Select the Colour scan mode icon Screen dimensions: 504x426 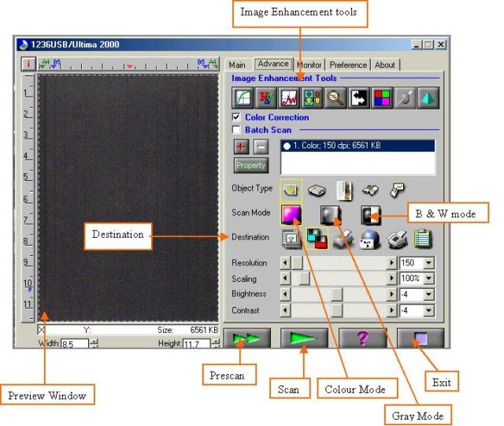(291, 214)
